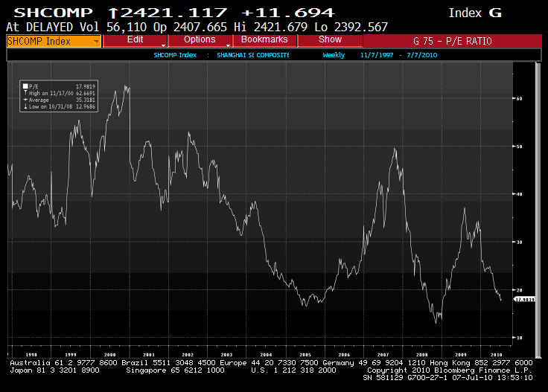Click SHANGHAI SE COMPOSITE name in header

pos(252,55)
